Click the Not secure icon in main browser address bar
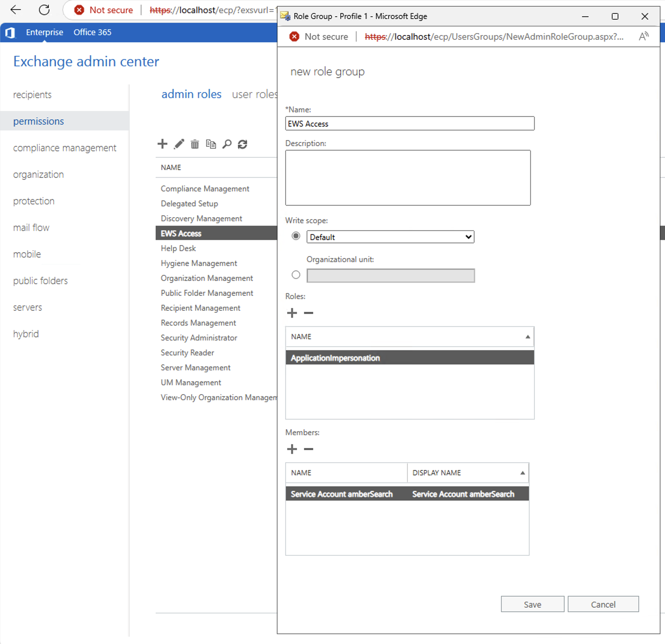The image size is (665, 644). (x=79, y=10)
